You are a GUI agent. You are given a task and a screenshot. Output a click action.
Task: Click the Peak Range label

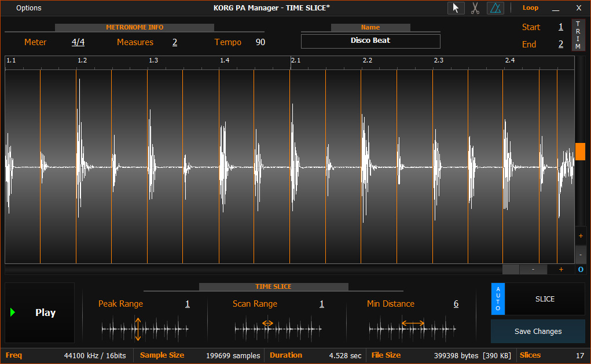tap(120, 304)
